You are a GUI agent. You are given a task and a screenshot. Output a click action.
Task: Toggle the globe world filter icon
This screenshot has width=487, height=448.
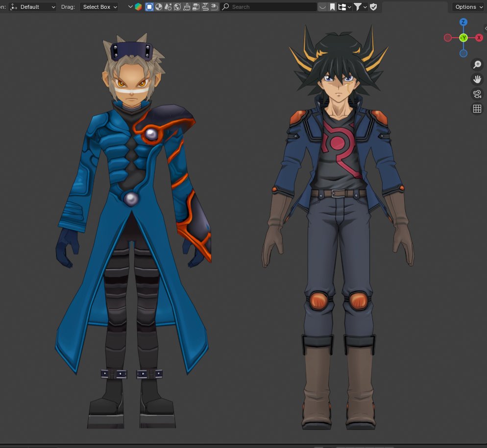coord(177,7)
